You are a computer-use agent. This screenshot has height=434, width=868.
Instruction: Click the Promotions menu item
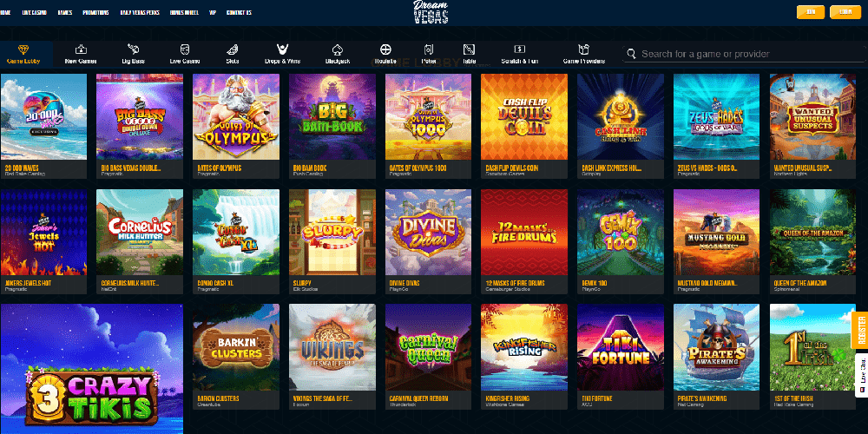point(95,12)
